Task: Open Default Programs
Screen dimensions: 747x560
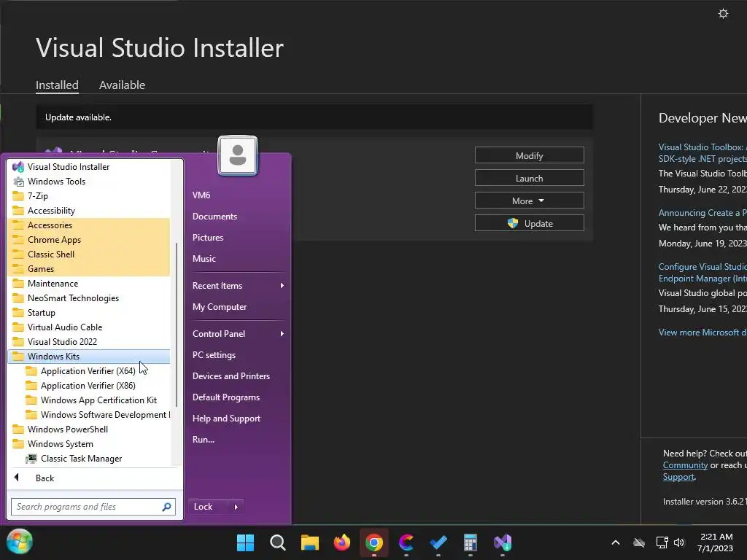Action: click(226, 397)
